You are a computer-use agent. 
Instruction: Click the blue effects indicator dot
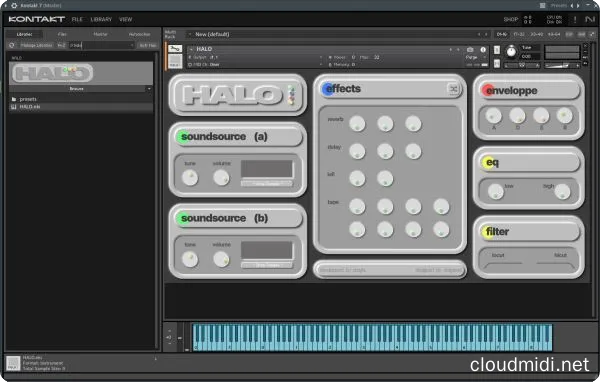click(x=328, y=89)
